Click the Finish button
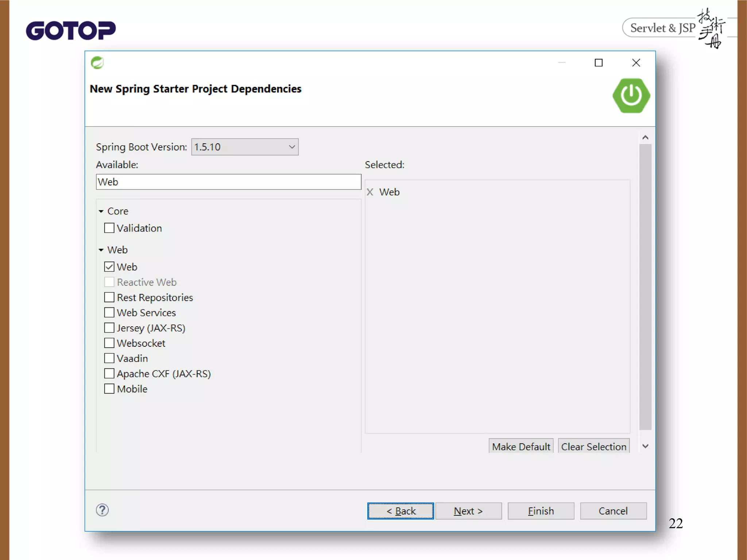The width and height of the screenshot is (747, 560). [541, 511]
